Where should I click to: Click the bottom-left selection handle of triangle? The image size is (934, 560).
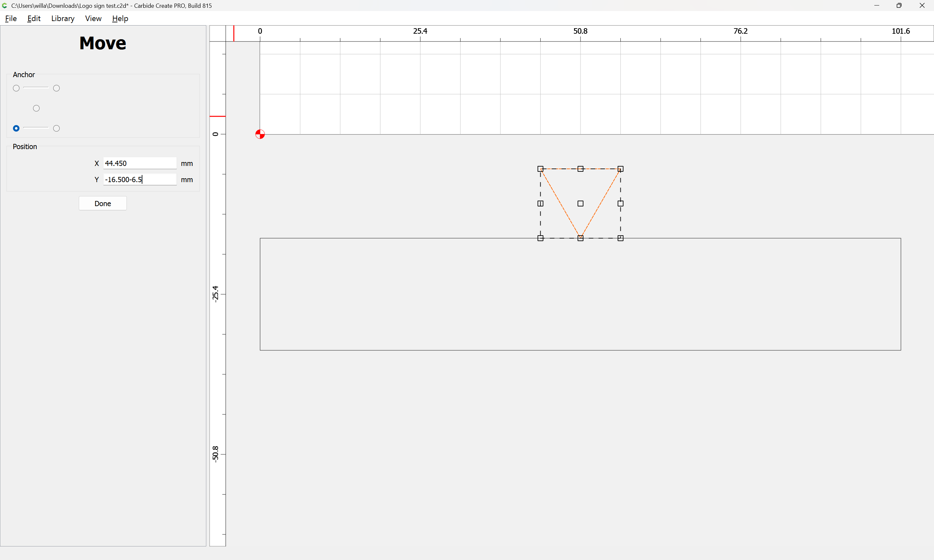[x=540, y=238]
